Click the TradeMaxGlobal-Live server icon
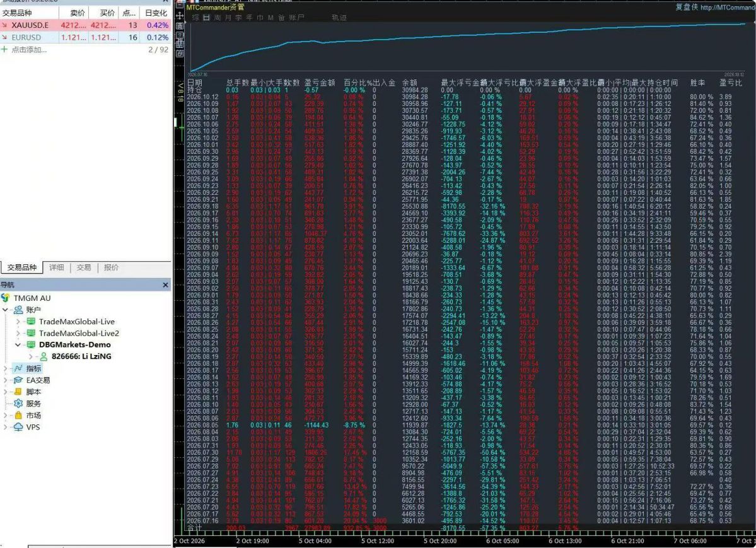 pos(31,321)
